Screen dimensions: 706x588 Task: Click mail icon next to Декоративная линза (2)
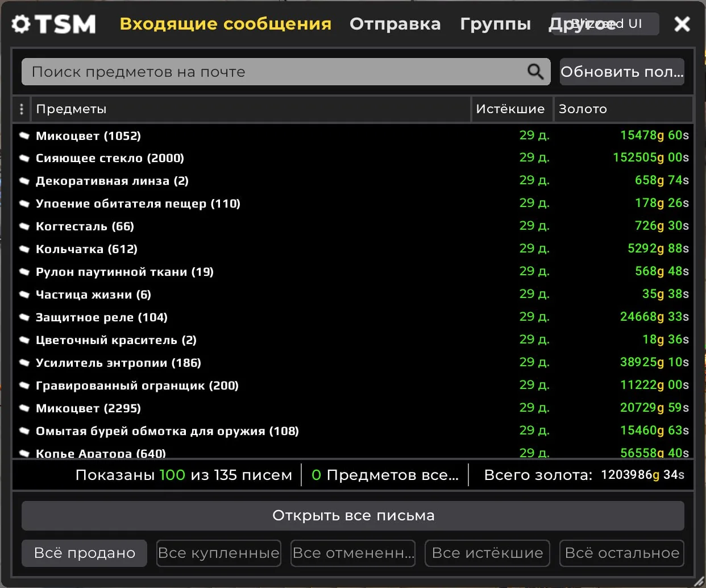(24, 181)
